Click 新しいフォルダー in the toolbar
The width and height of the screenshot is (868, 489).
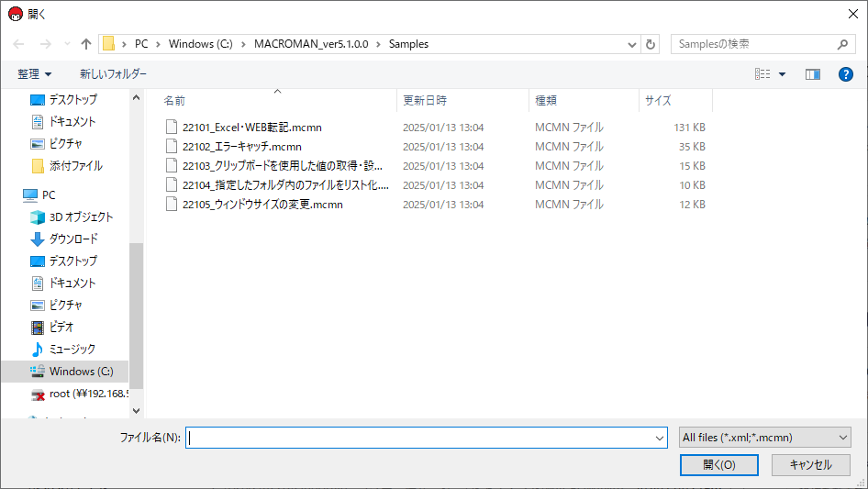tap(113, 73)
